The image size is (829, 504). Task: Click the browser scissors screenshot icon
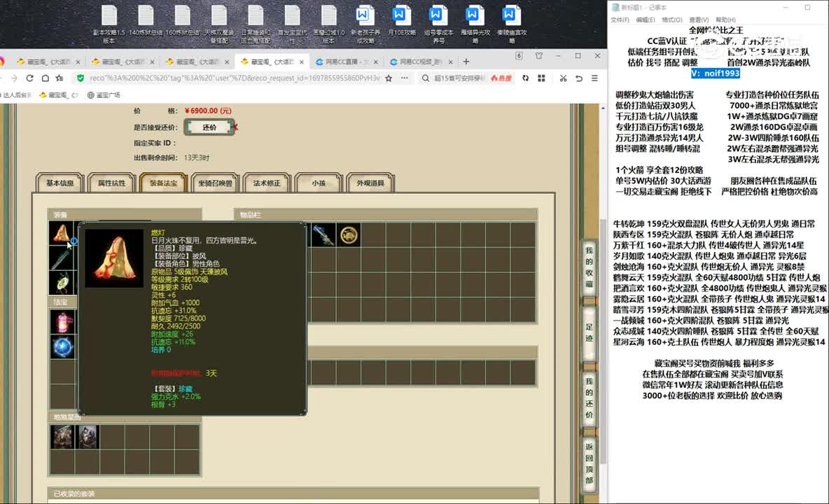click(x=563, y=78)
